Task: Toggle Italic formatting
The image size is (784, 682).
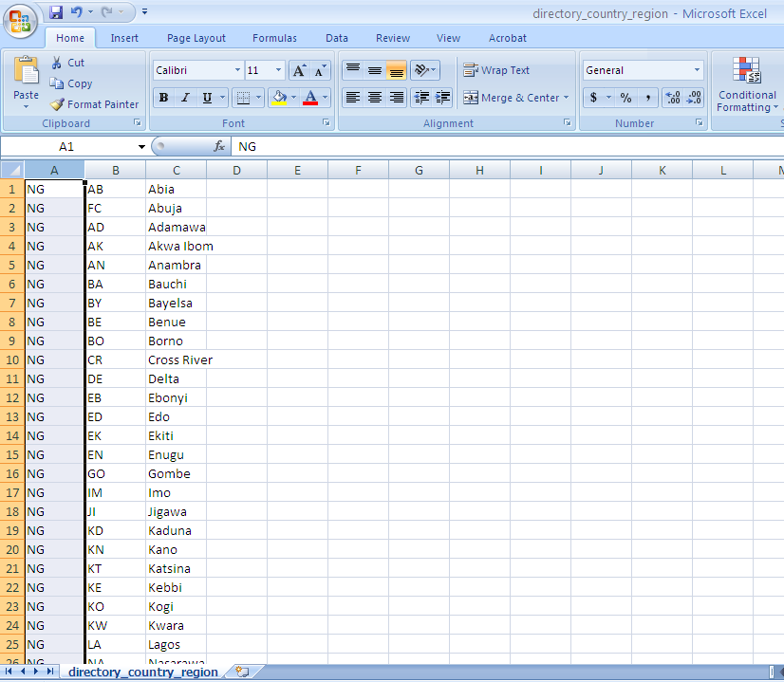Action: 185,98
